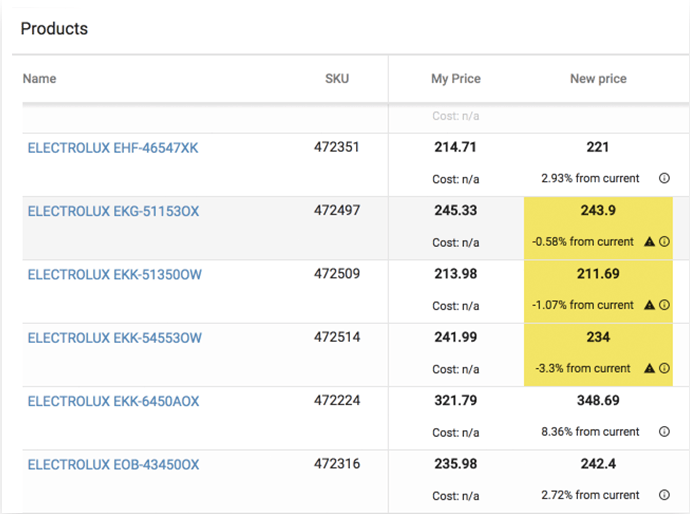
Task: Open product ELECTROLUX EHF-46547XK
Action: 113,148
